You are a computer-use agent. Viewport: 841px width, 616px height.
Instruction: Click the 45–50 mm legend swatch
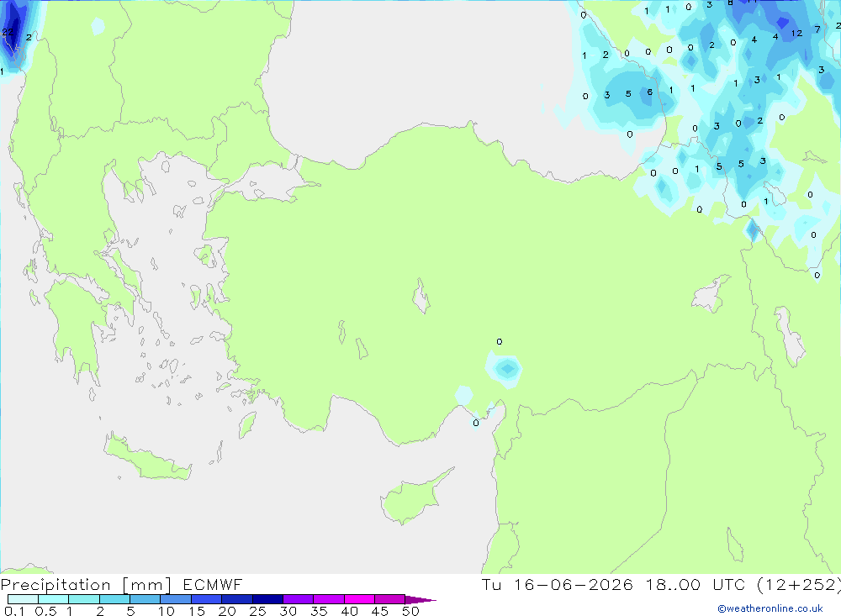389,599
